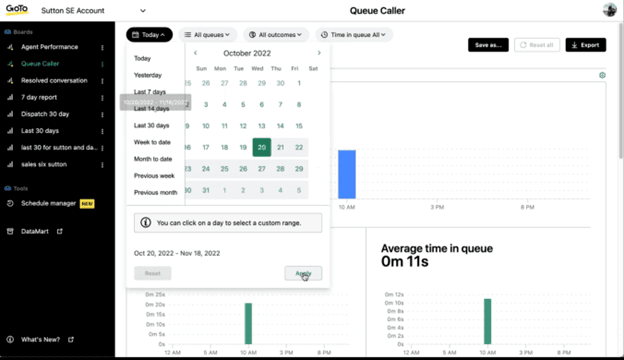
Task: Select the Today preset range
Action: [142, 58]
